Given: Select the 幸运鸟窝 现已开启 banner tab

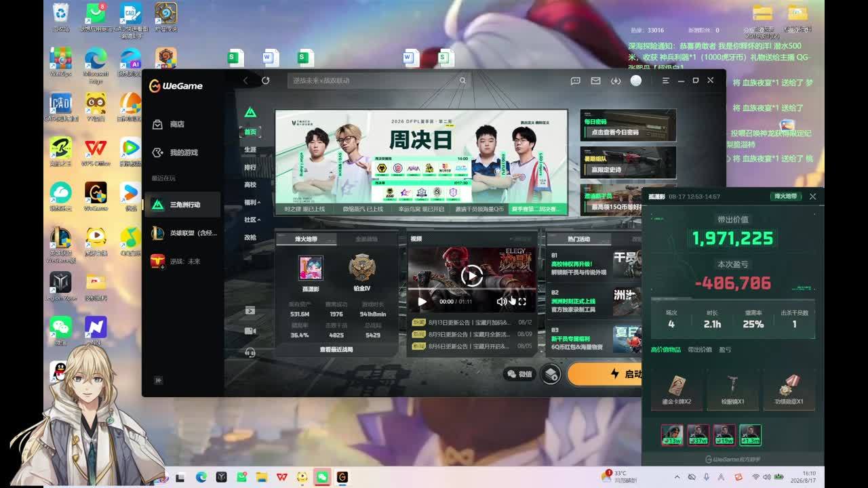Looking at the screenshot, I should (x=421, y=209).
